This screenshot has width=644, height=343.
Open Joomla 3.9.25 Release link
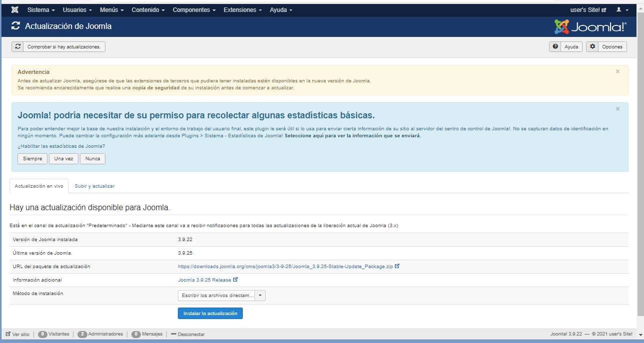pyautogui.click(x=204, y=280)
